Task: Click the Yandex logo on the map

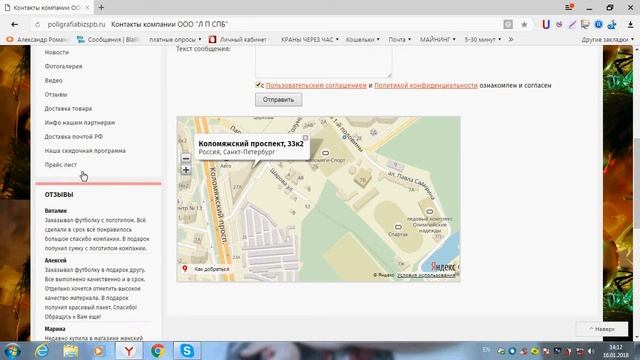Action: pyautogui.click(x=444, y=267)
